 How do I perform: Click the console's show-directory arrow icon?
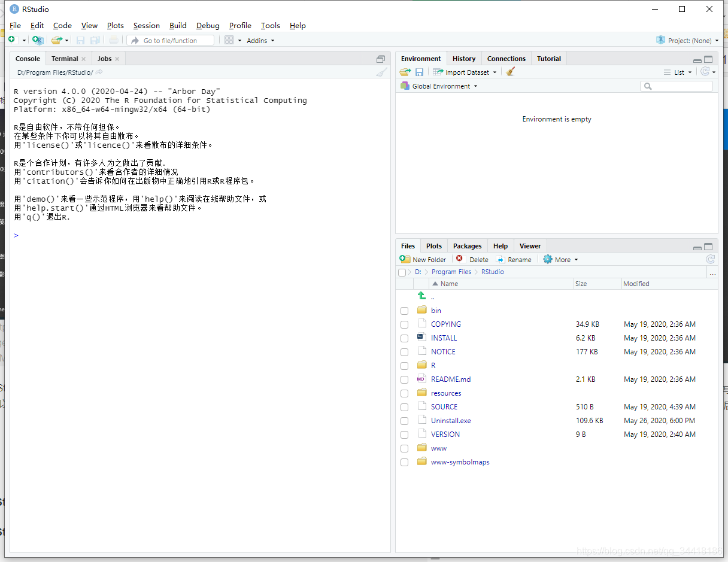[99, 72]
